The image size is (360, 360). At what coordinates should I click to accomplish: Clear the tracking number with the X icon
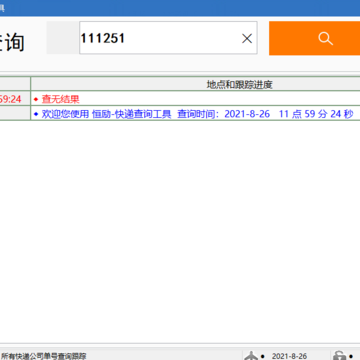tap(247, 39)
